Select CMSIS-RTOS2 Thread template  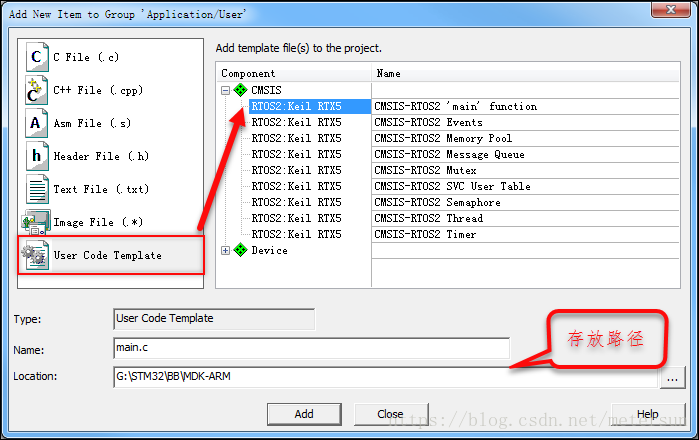pos(428,218)
